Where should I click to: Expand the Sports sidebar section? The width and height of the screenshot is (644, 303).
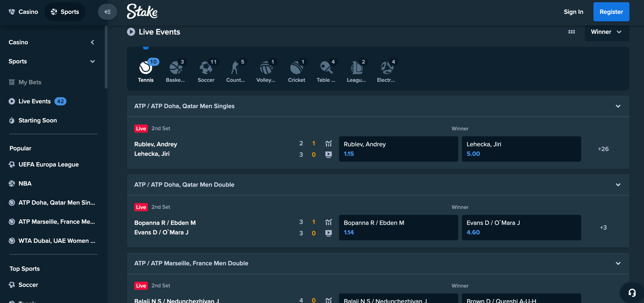[x=92, y=61]
